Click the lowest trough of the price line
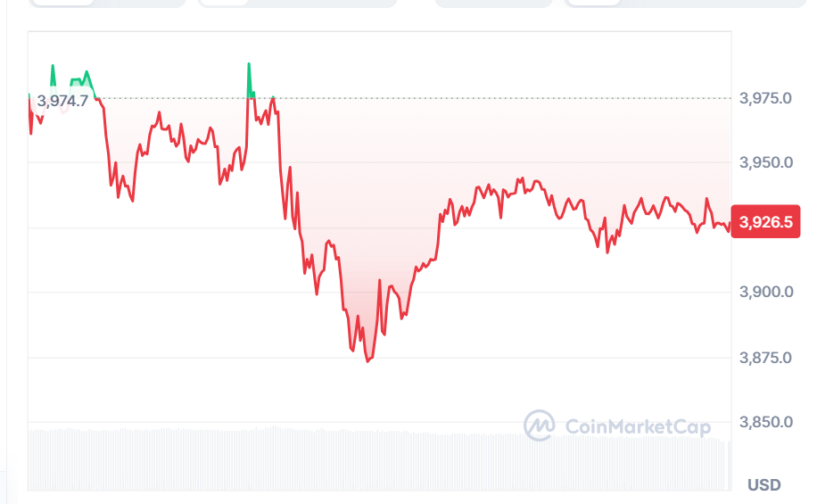 point(368,360)
